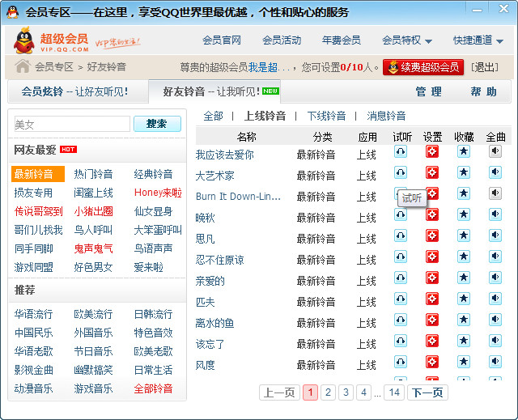This screenshot has width=518, height=420.
Task: Click 上一页 previous page button
Action: (x=279, y=392)
